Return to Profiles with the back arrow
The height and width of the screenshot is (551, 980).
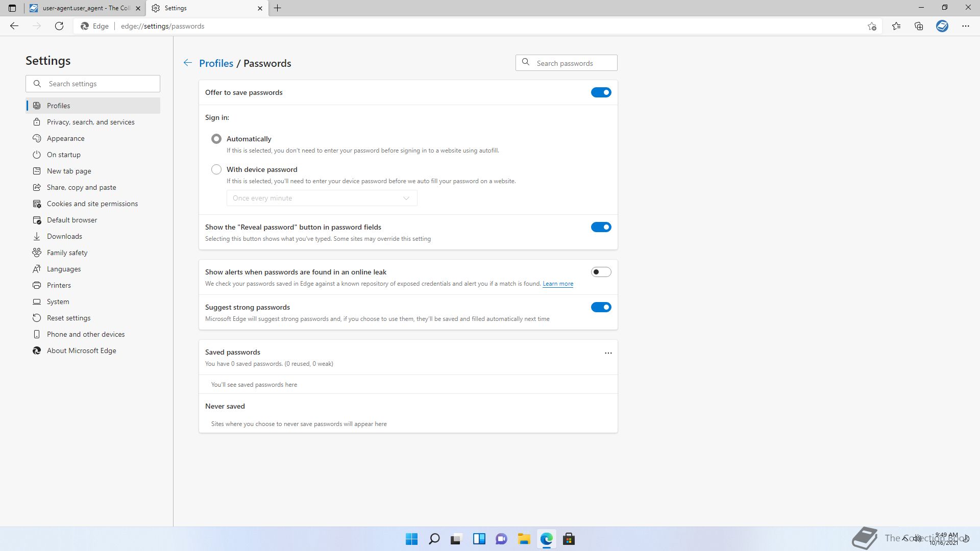(188, 63)
